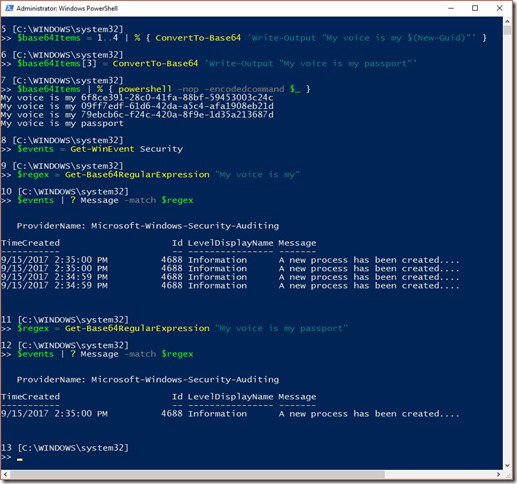Click the vertical scrollbar up arrow
This screenshot has height=484, width=517.
pos(507,21)
